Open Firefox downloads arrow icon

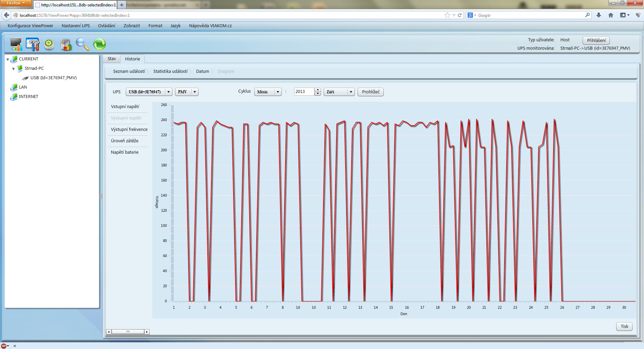599,15
